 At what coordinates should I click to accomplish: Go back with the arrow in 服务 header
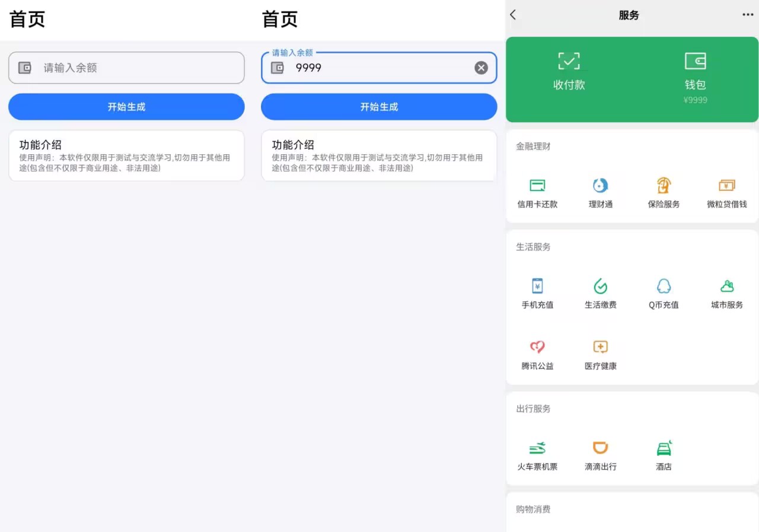(x=514, y=15)
